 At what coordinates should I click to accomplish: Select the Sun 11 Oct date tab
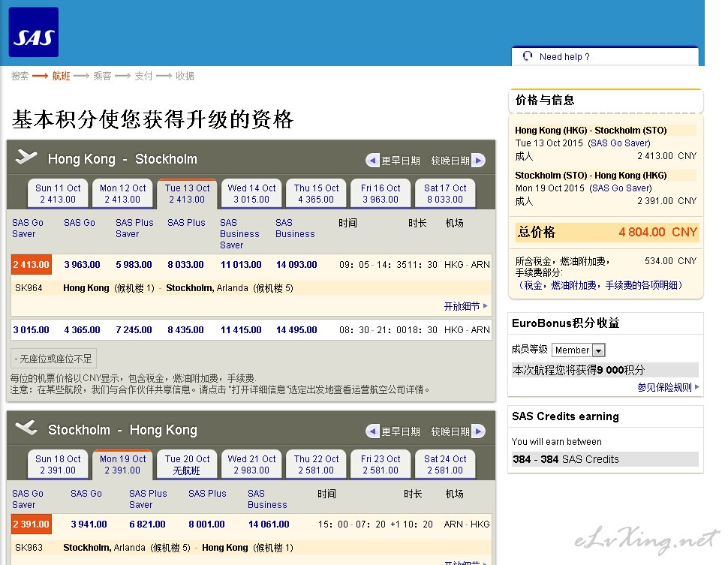tap(58, 194)
